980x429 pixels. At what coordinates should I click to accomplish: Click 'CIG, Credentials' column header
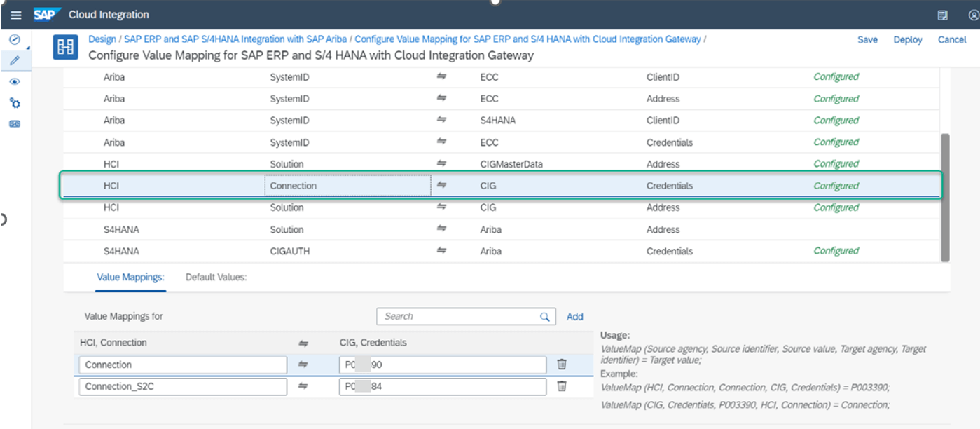373,343
